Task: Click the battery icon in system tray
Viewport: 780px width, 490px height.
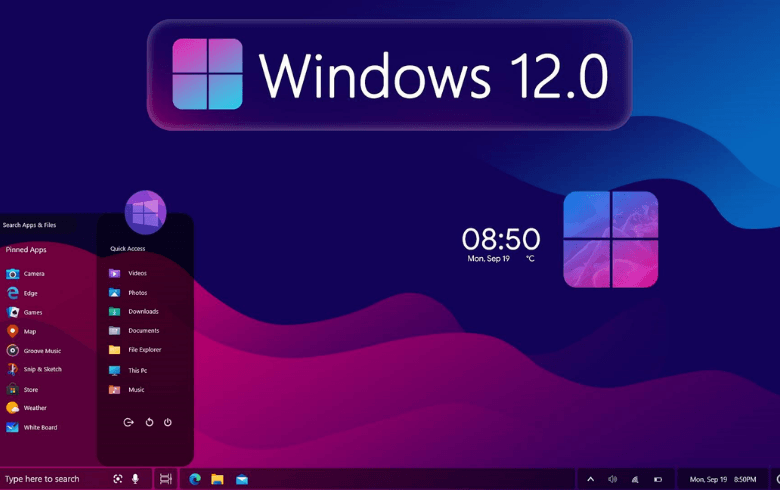Action: [x=658, y=480]
